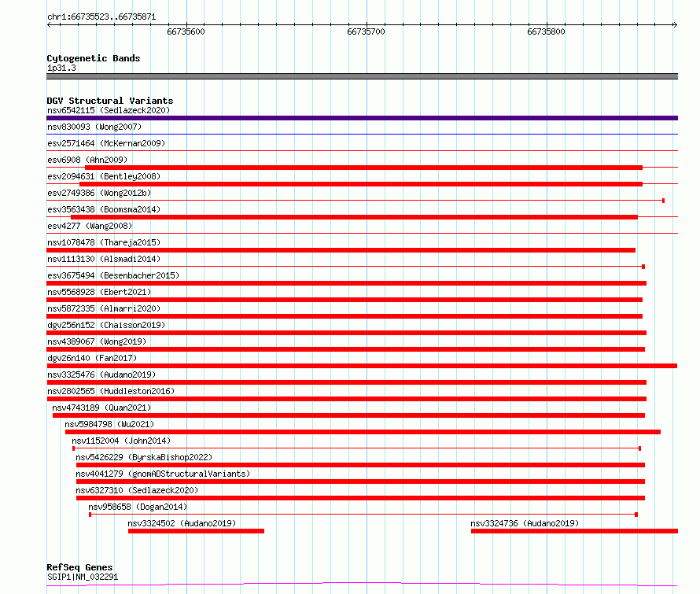
Task: Click the nsv5984798 (Wu2021) red bar
Action: pos(363,432)
